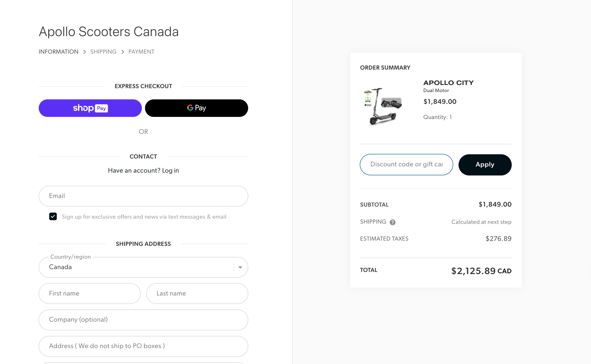Click into the Email input field

[143, 196]
